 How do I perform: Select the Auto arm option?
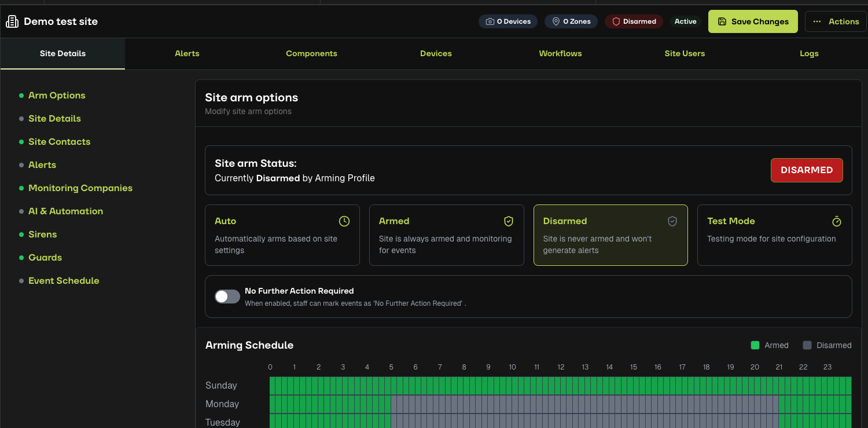point(282,235)
